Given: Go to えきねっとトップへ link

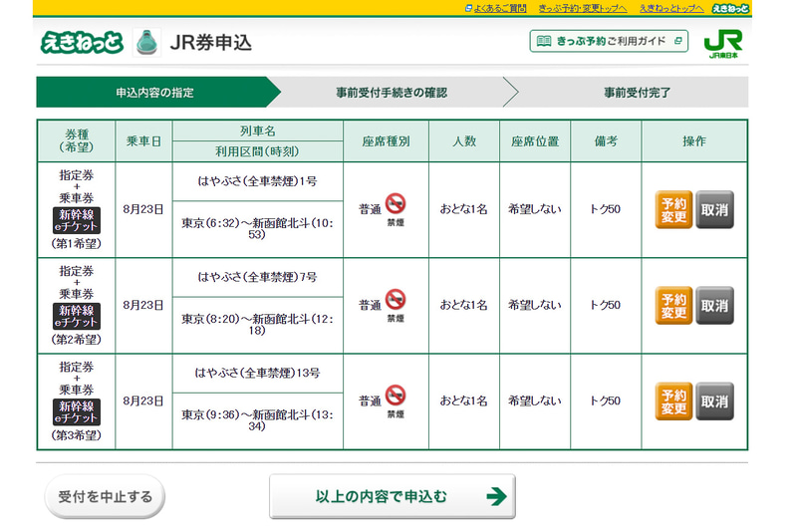Looking at the screenshot, I should [x=670, y=8].
